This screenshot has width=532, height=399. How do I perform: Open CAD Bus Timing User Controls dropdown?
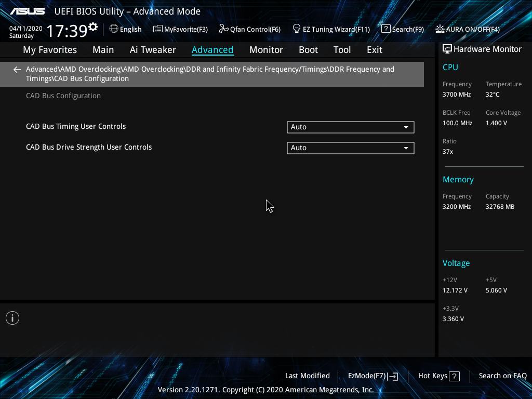[x=351, y=127]
